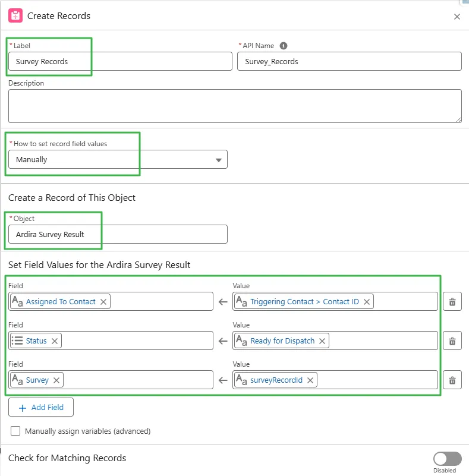Click the Add Field button

click(x=40, y=407)
